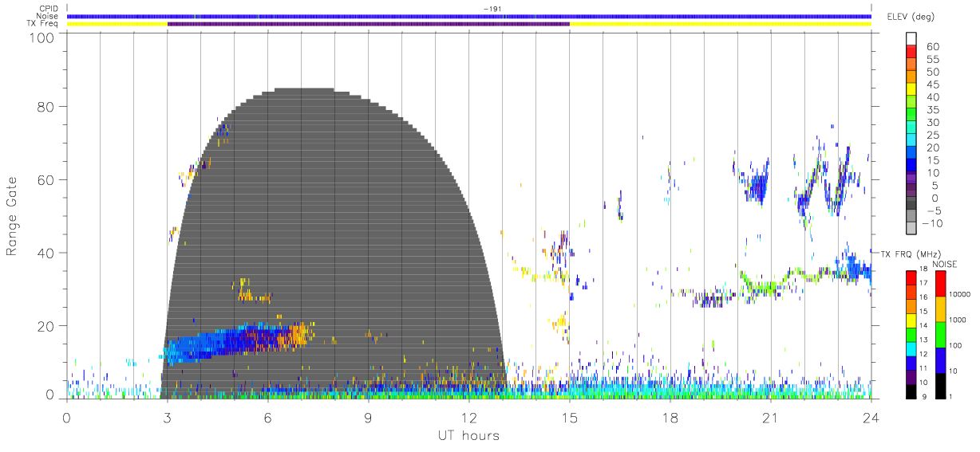Click the 40 tick label on Range Gate axis
The height and width of the screenshot is (452, 980).
click(46, 253)
